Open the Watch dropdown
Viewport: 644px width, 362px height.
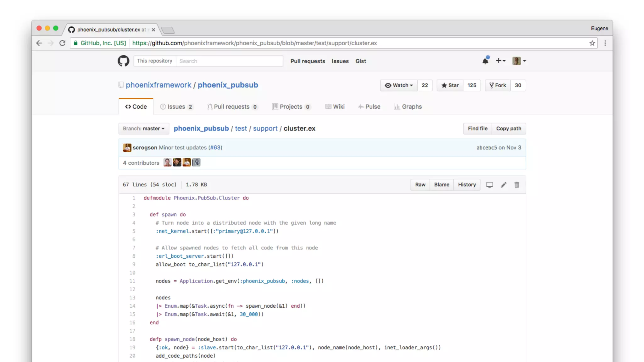tap(399, 85)
